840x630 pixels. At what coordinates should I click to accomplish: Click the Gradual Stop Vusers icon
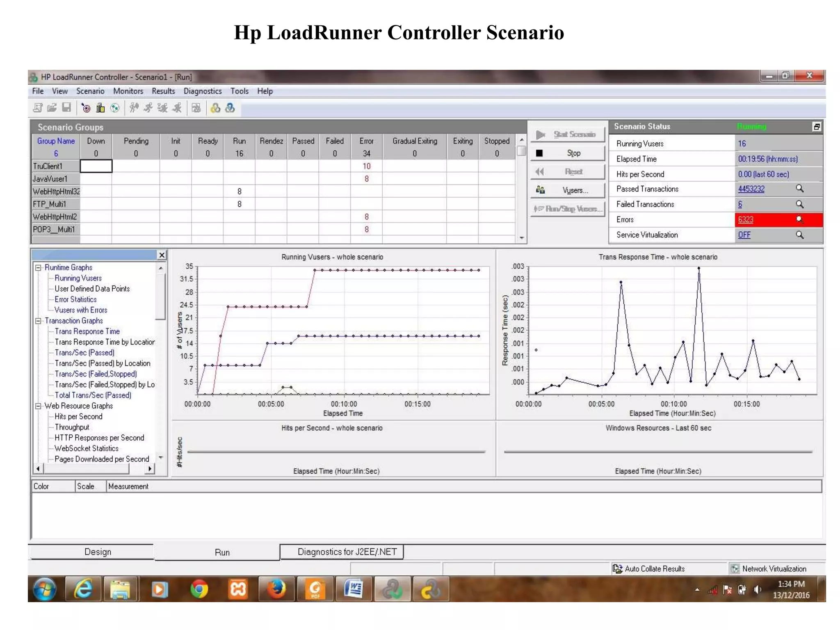point(162,108)
